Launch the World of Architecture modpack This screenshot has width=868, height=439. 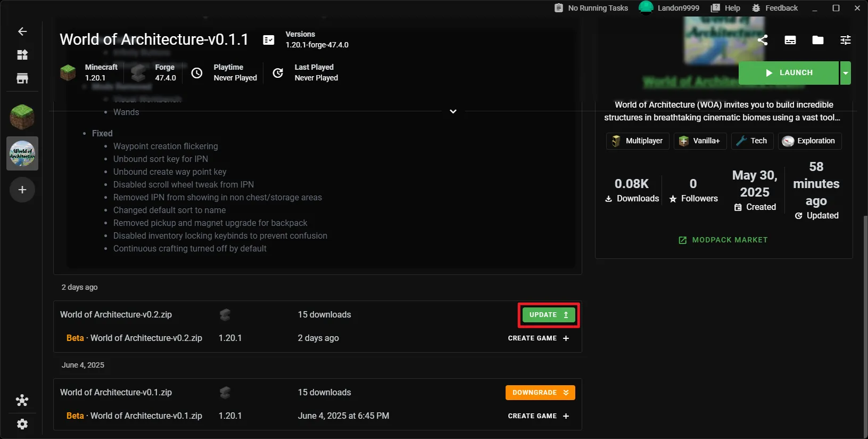coord(789,73)
